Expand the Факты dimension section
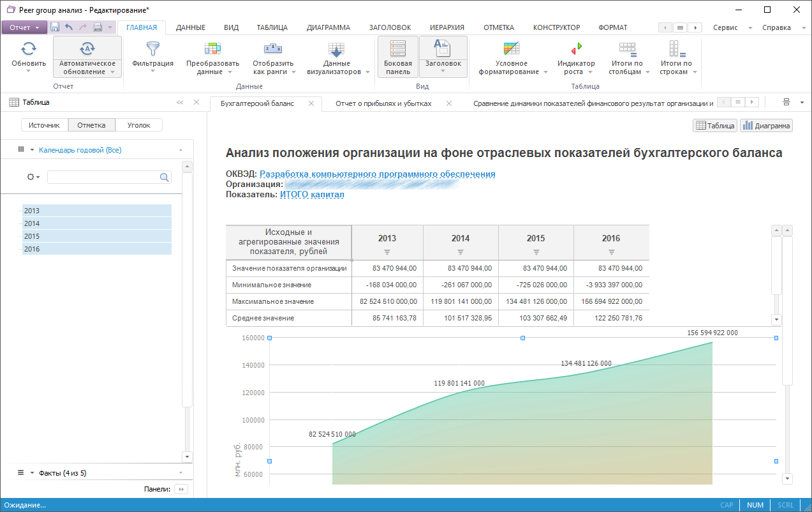Screen dimensions: 812x512 pyautogui.click(x=63, y=473)
